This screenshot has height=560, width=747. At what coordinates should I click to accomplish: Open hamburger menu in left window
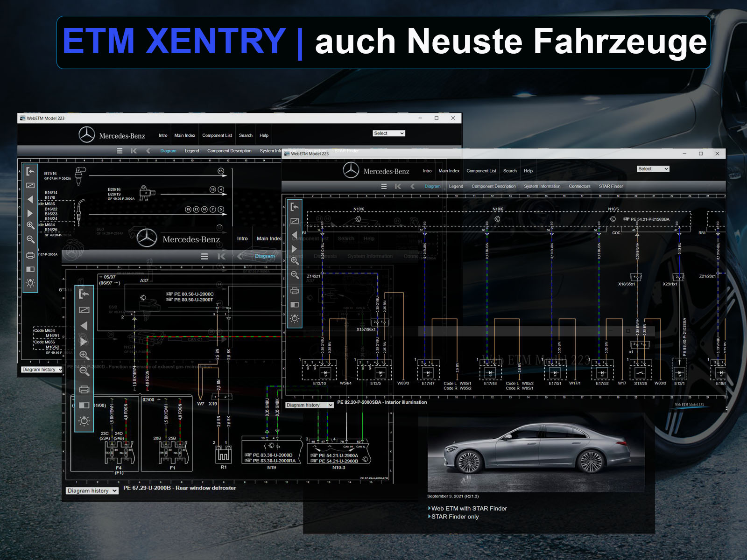120,151
